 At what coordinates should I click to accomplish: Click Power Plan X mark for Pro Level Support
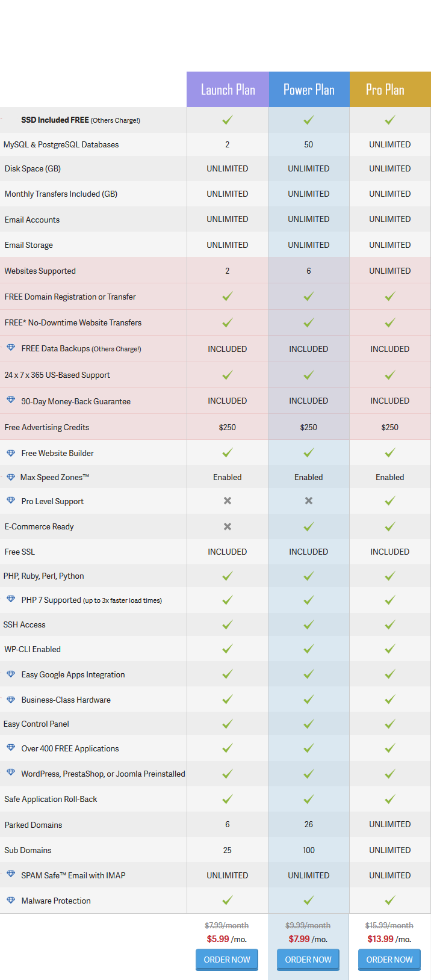[x=309, y=501]
